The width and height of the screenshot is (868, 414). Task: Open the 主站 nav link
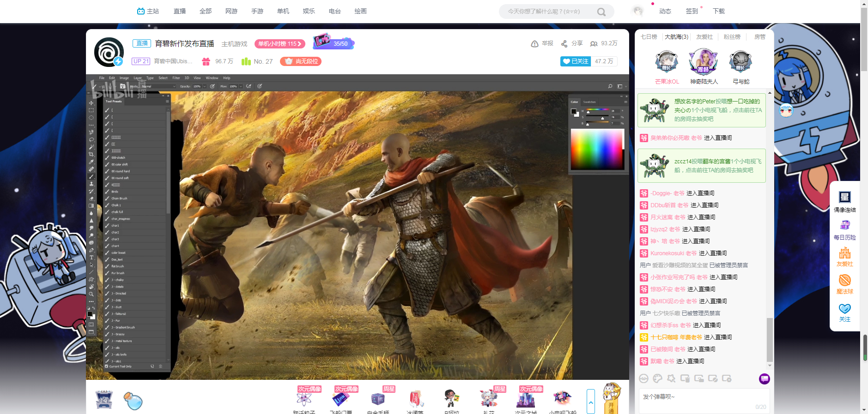pyautogui.click(x=148, y=11)
